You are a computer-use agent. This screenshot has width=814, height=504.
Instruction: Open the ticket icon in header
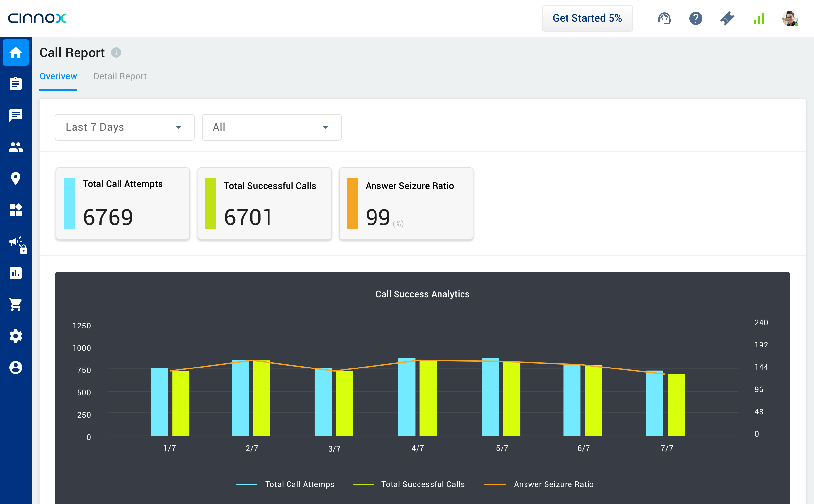pos(727,18)
